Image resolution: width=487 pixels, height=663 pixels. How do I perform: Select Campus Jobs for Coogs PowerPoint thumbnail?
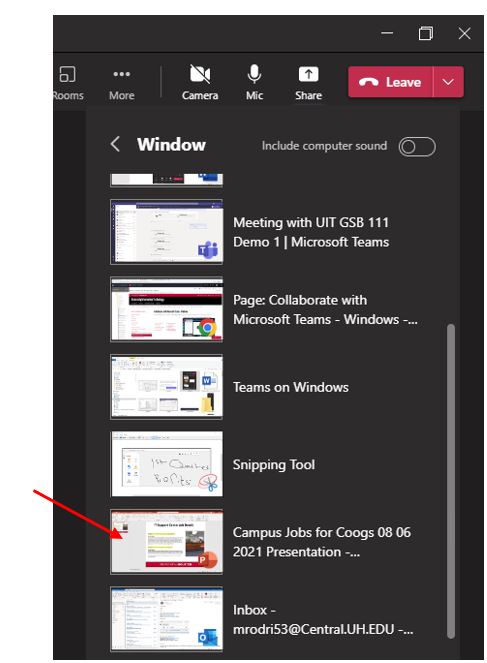pyautogui.click(x=167, y=542)
